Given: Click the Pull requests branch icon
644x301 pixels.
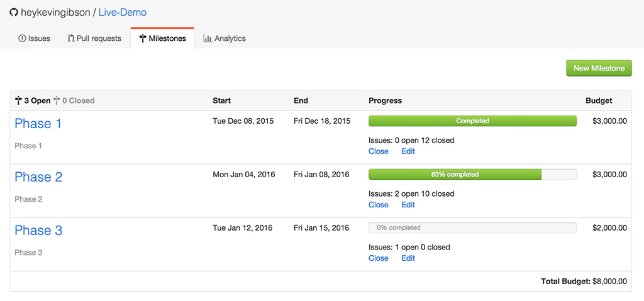Looking at the screenshot, I should pyautogui.click(x=71, y=38).
